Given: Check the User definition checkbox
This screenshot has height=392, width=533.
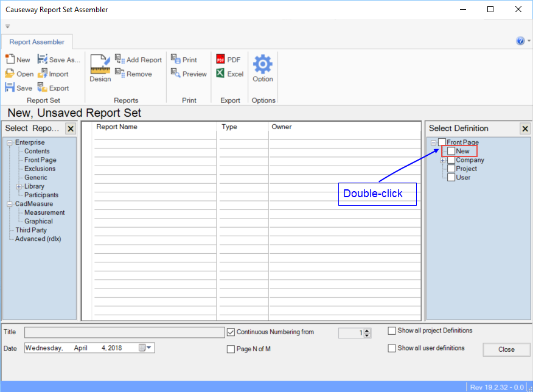Looking at the screenshot, I should [451, 177].
